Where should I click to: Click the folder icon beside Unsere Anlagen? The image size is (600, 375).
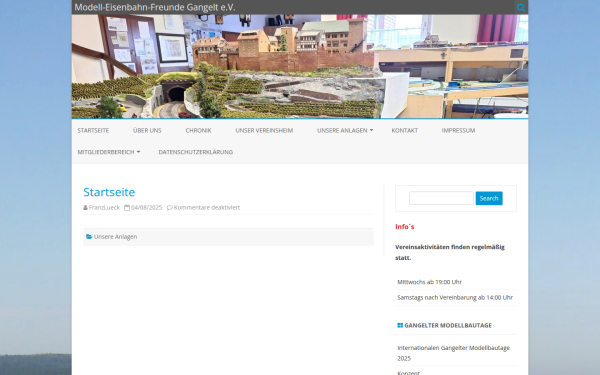pos(89,237)
